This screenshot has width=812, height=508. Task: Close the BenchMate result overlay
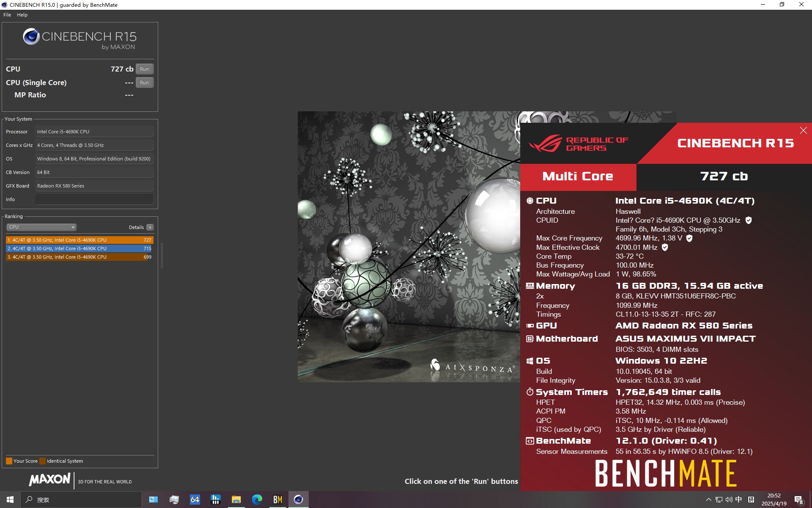click(x=803, y=130)
